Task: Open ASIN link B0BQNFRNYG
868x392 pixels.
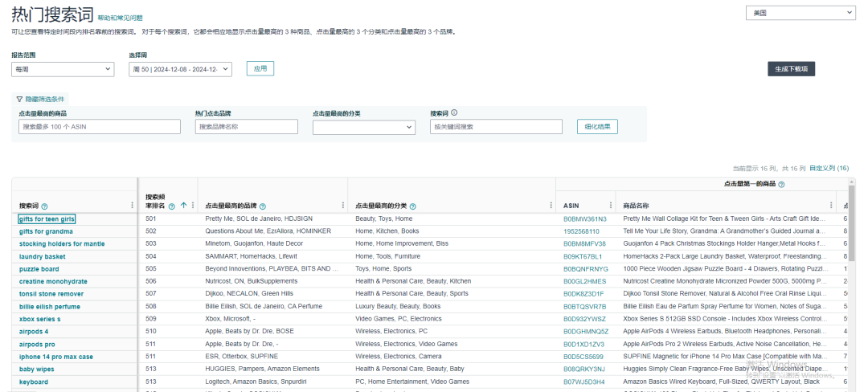Action: pyautogui.click(x=586, y=269)
